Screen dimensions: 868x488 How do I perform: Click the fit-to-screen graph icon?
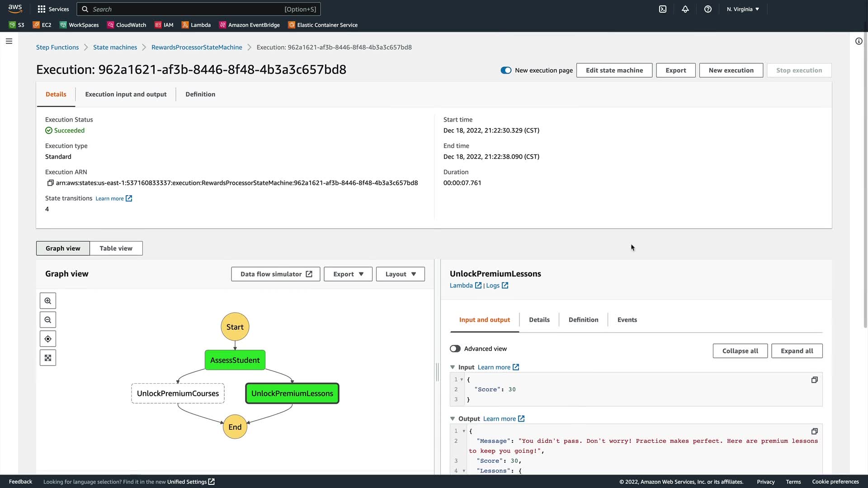(x=48, y=358)
